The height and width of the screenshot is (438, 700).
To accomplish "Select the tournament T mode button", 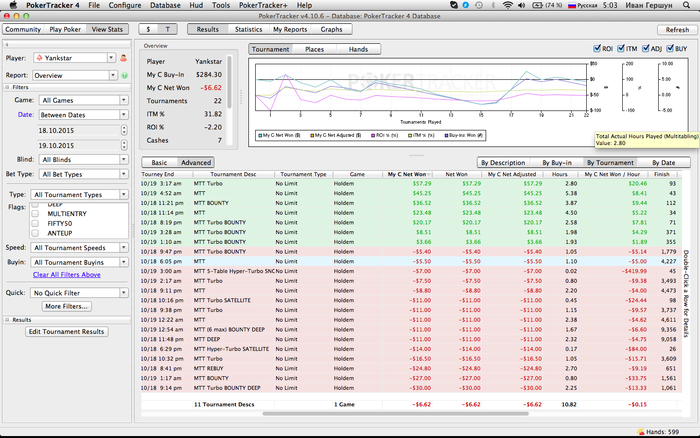I will pos(168,29).
